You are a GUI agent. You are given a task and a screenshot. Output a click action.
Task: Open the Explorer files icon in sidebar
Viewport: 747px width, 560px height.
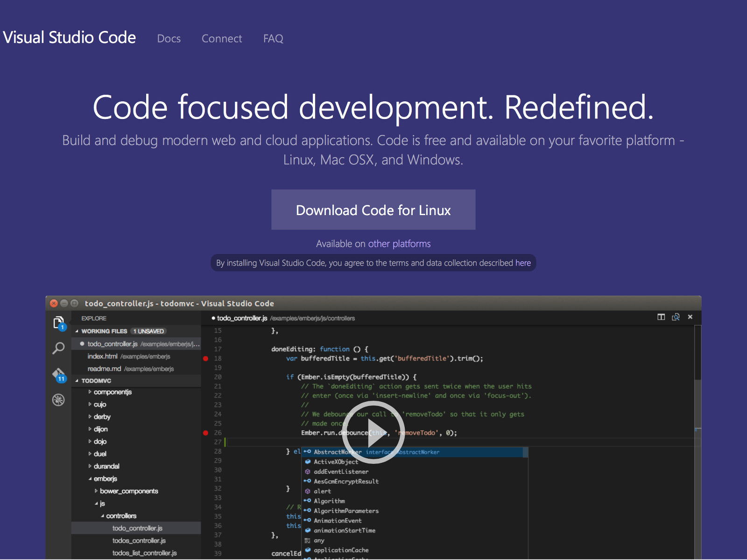(x=58, y=323)
